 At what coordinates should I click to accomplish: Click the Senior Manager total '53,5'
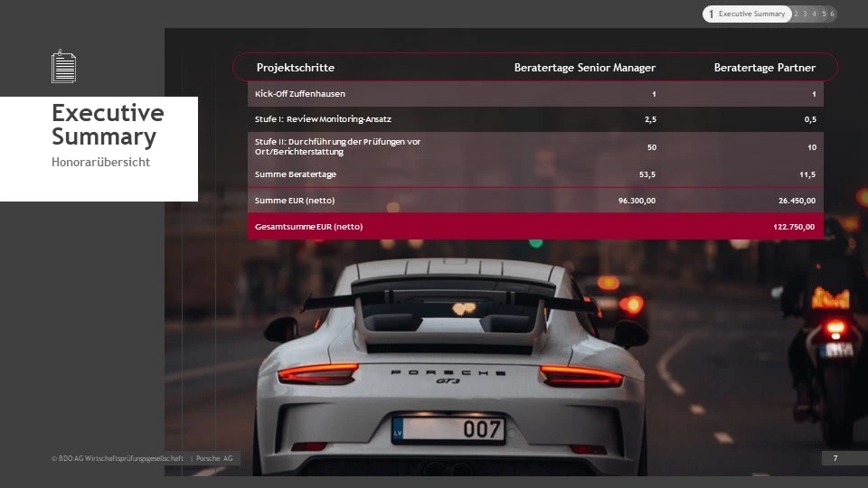pyautogui.click(x=647, y=174)
